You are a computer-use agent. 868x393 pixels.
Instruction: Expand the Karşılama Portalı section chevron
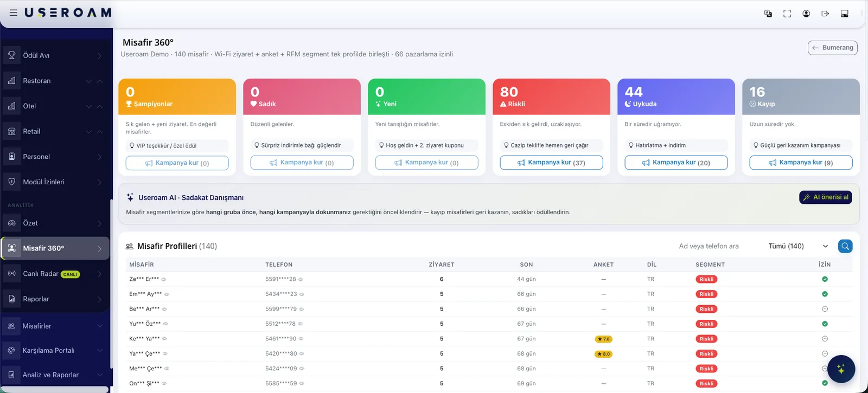pyautogui.click(x=100, y=350)
